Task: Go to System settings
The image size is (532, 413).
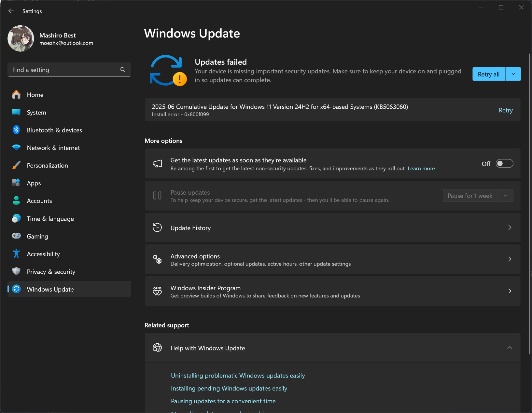Action: tap(69, 112)
